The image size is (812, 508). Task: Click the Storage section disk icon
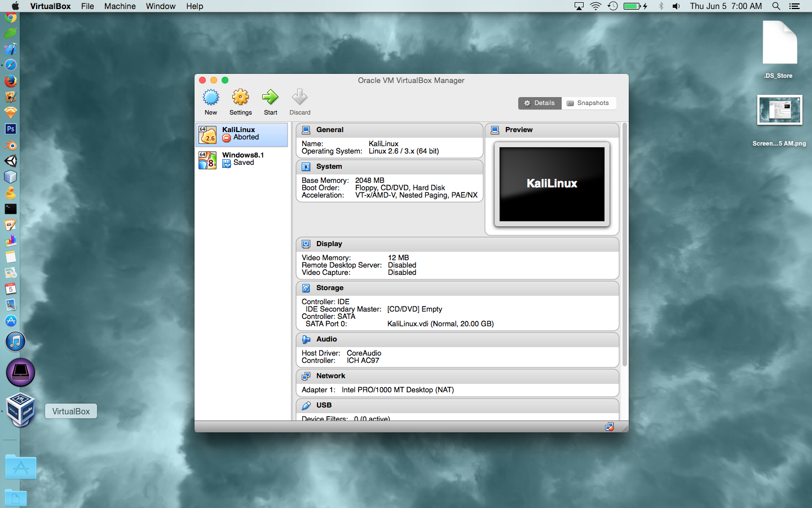pyautogui.click(x=306, y=288)
